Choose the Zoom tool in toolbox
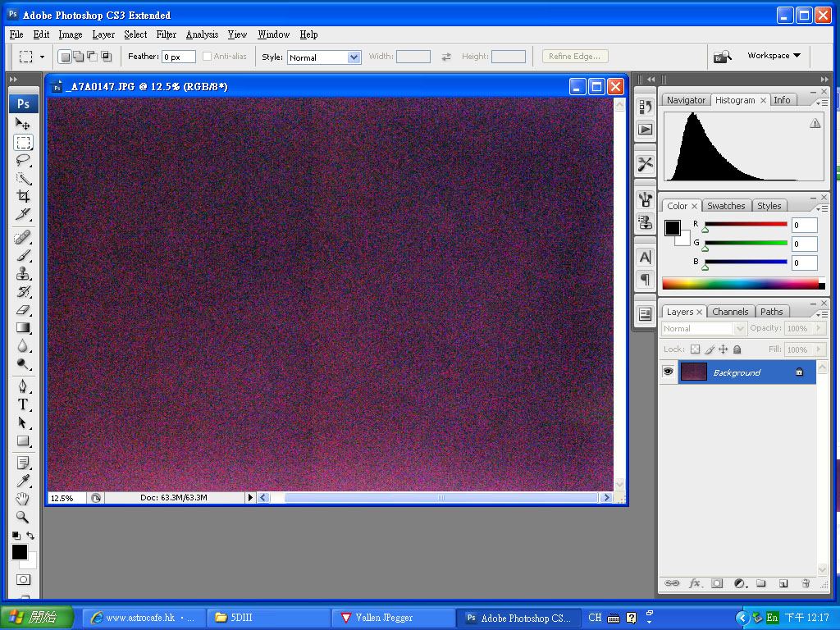The image size is (840, 630). point(23,517)
